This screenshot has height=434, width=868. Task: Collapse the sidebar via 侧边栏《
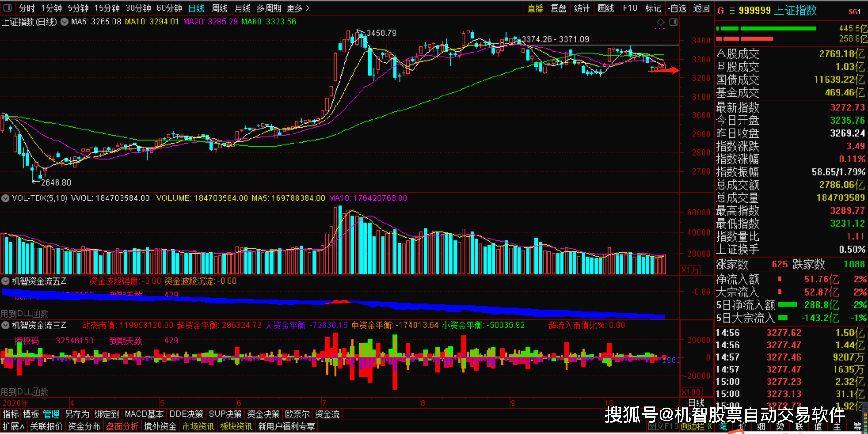pyautogui.click(x=696, y=426)
